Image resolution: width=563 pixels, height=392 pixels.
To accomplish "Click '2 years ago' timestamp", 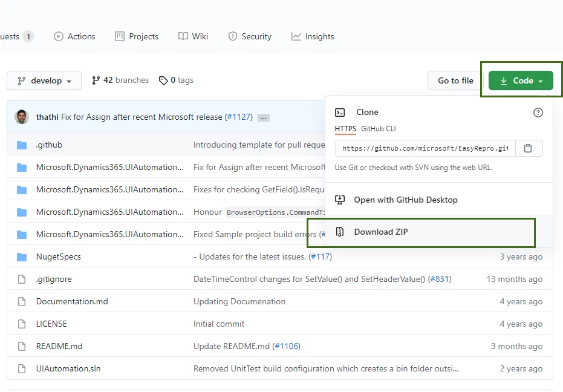I will click(521, 368).
